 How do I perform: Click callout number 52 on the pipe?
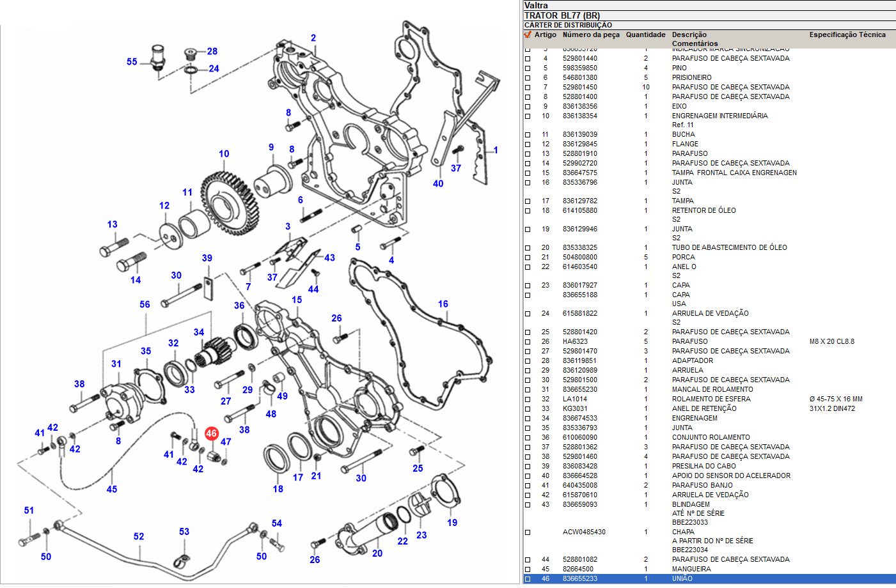tap(139, 536)
